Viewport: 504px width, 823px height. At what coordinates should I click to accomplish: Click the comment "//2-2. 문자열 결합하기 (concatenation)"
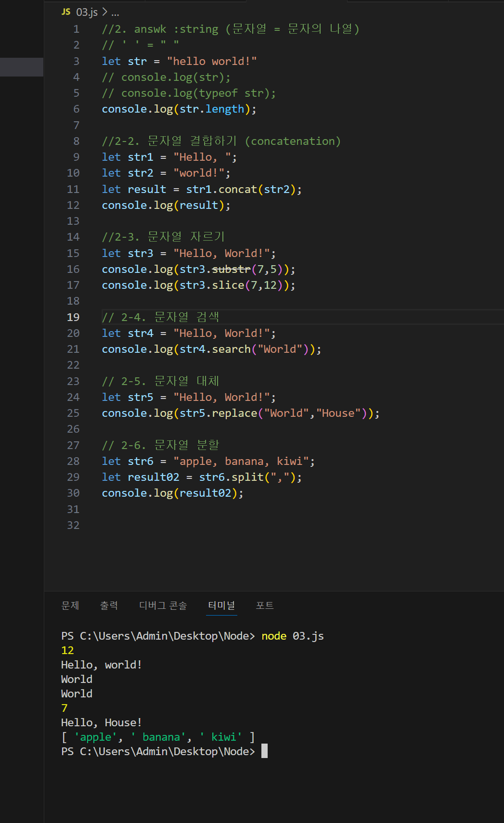point(221,141)
